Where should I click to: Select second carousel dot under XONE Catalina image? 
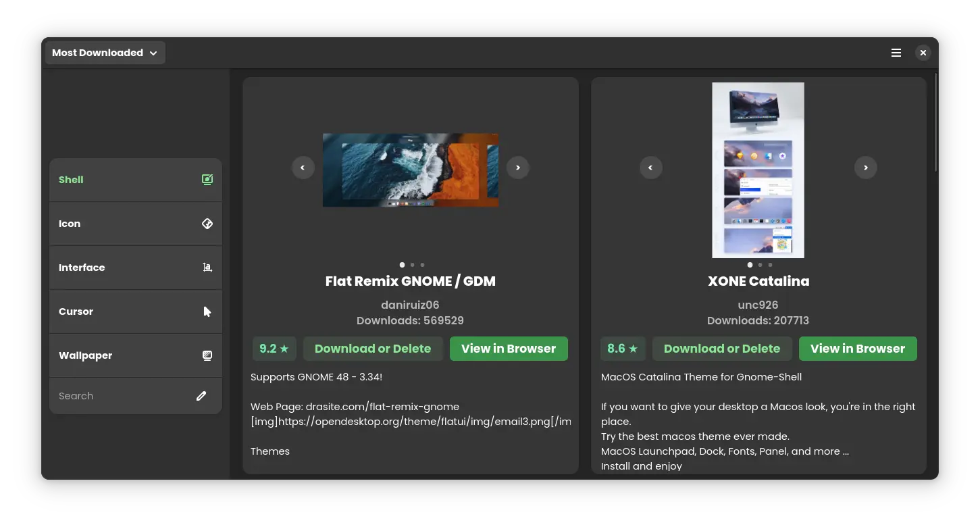click(x=760, y=265)
